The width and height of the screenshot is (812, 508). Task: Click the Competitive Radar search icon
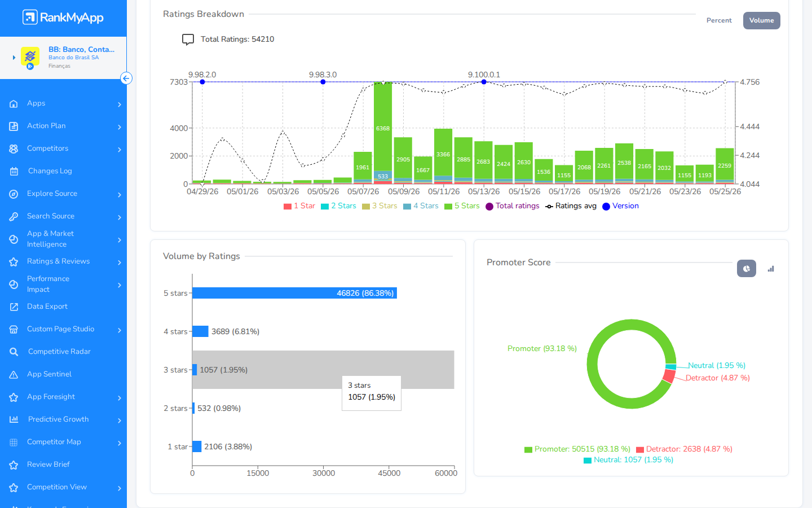pyautogui.click(x=14, y=352)
